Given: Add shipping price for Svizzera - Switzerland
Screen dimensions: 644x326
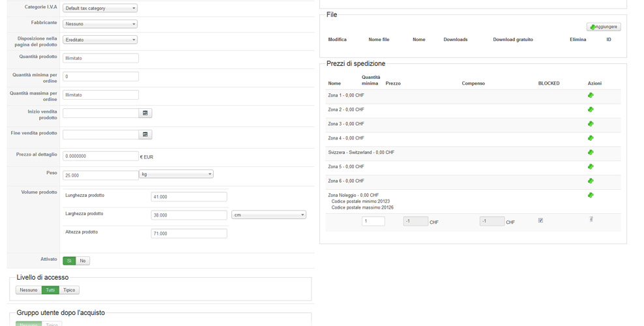Looking at the screenshot, I should 591,153.
